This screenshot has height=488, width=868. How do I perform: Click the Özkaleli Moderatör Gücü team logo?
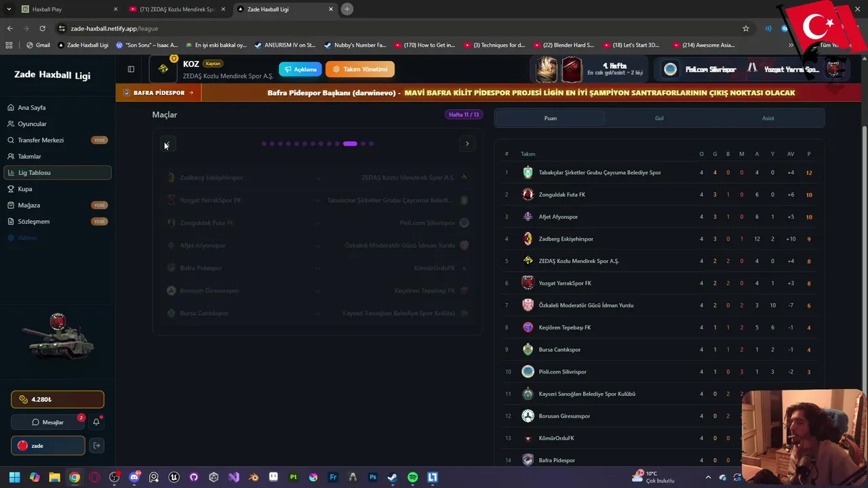click(528, 305)
